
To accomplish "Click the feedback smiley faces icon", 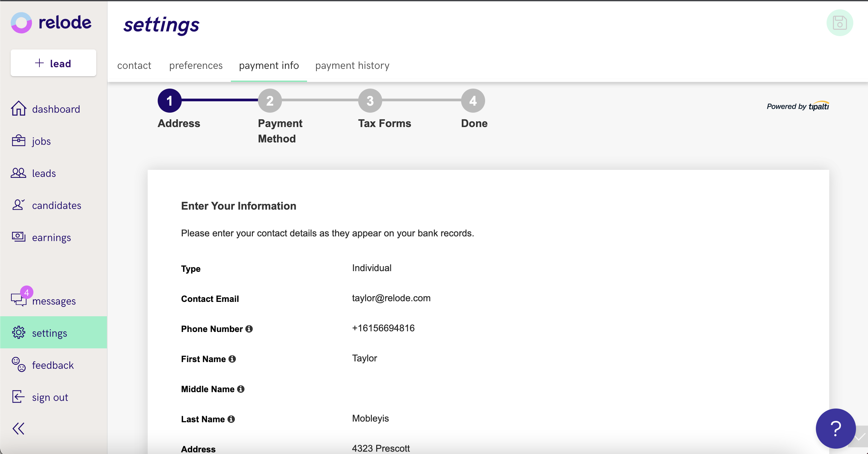I will point(18,365).
